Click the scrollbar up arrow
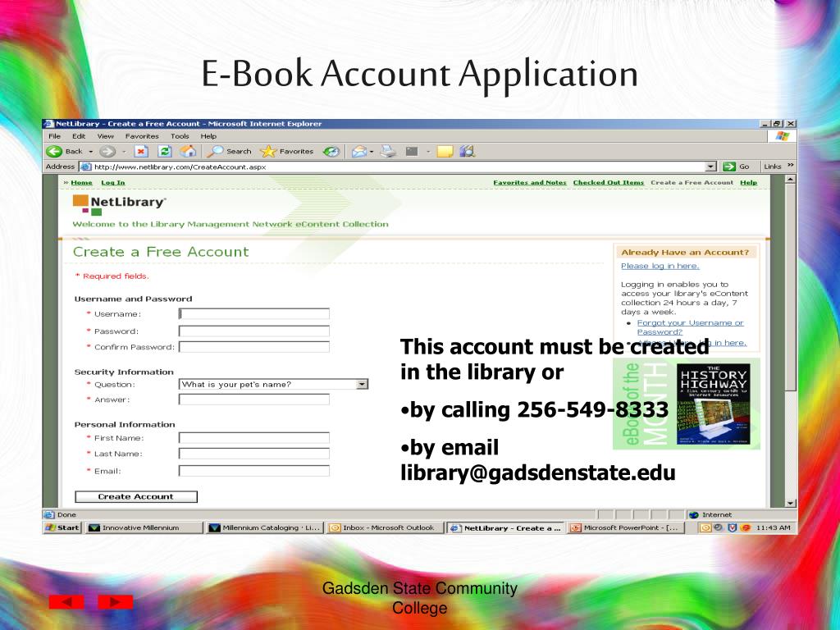The height and width of the screenshot is (630, 840). coord(790,180)
